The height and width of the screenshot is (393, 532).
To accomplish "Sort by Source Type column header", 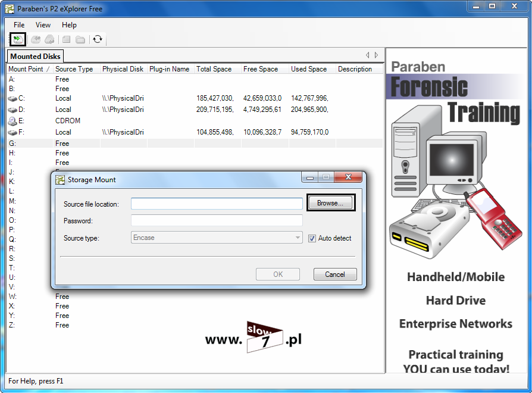I will [77, 69].
